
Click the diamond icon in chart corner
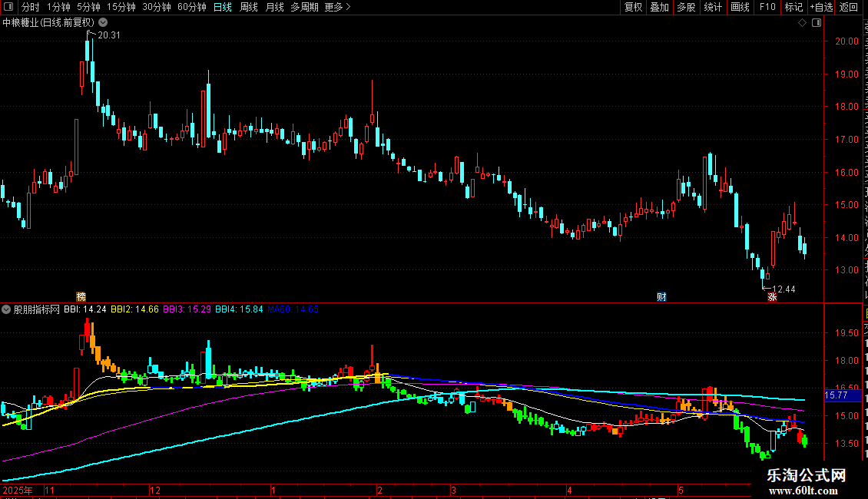(x=802, y=23)
